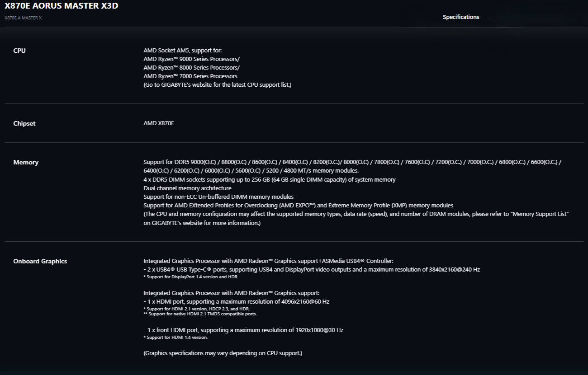Viewport: 588px width, 375px height.
Task: Click the 1 x front HDMI port line
Action: pyautogui.click(x=243, y=330)
